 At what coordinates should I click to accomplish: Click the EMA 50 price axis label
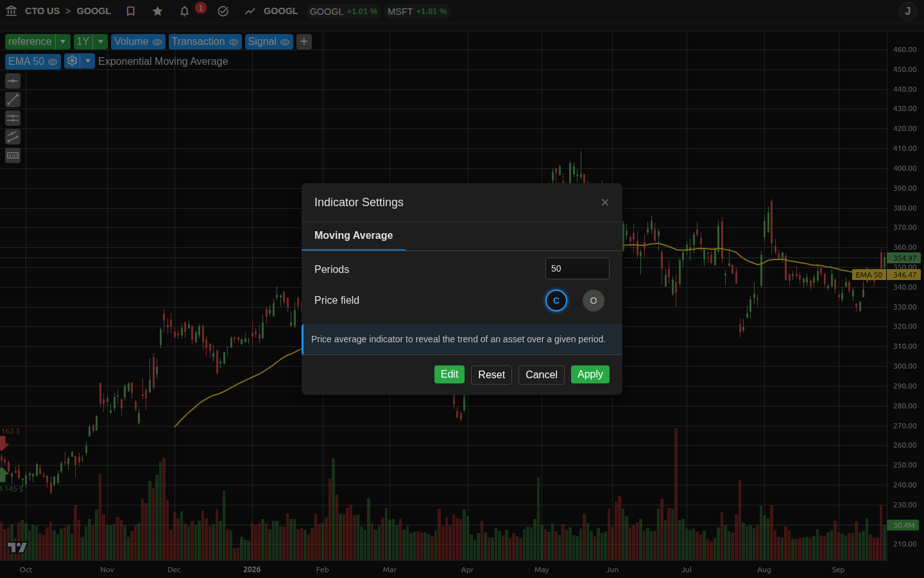click(869, 275)
